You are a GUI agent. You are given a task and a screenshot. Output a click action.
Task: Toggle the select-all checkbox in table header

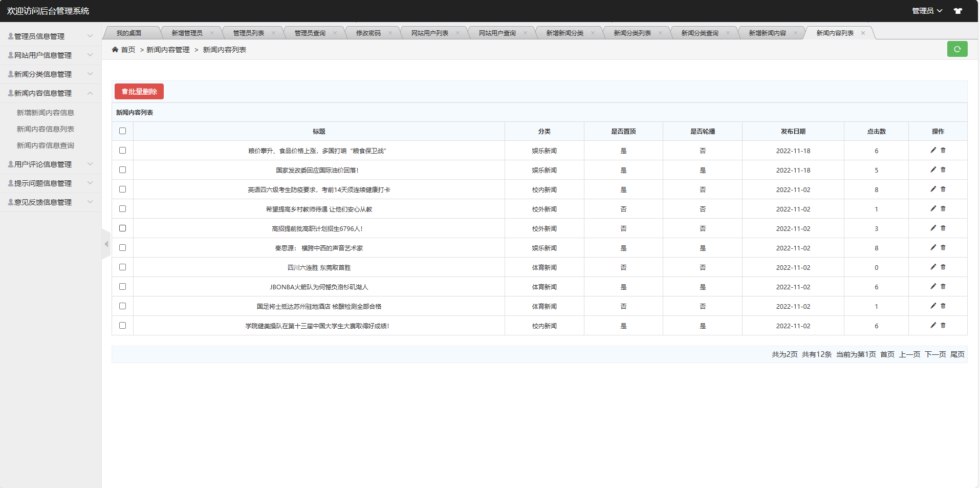122,131
